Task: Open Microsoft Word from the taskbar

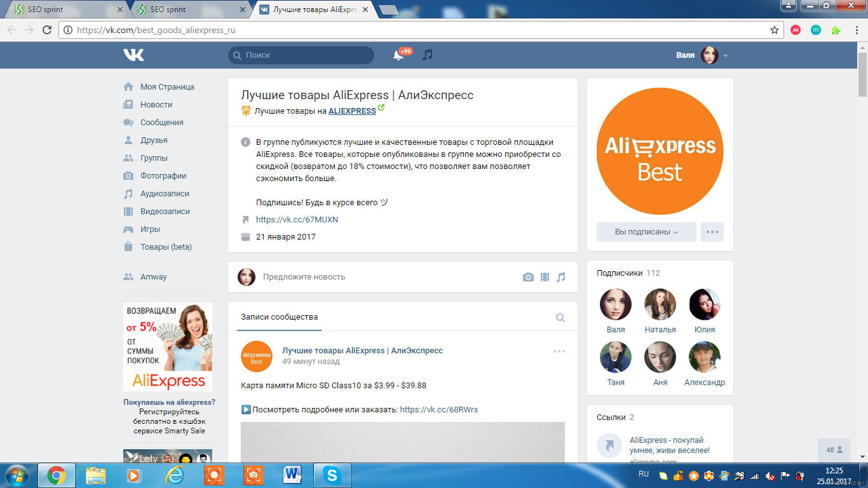Action: [292, 475]
